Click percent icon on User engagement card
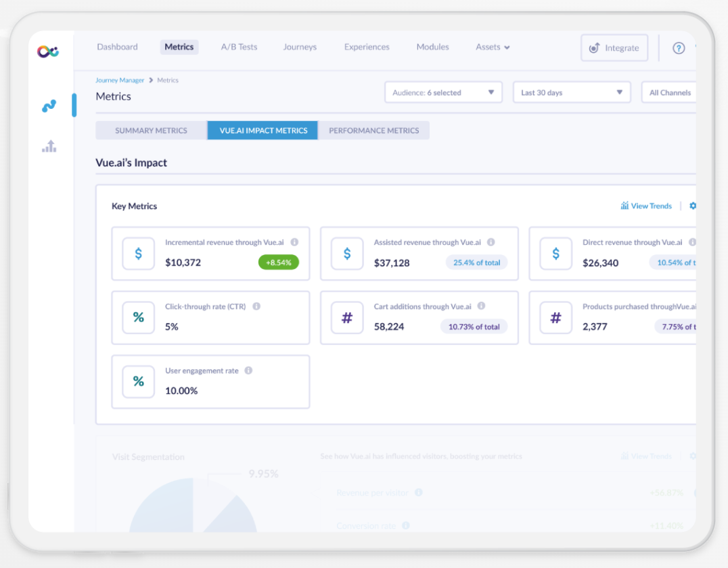Viewport: 728px width, 568px height. tap(138, 381)
